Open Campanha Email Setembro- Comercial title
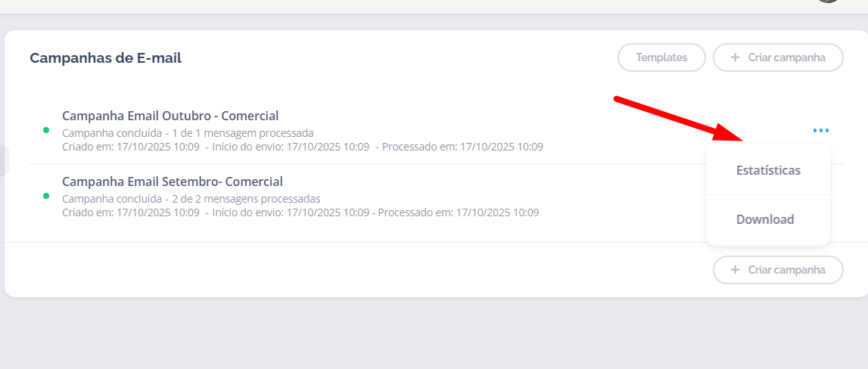The width and height of the screenshot is (868, 369). (173, 181)
